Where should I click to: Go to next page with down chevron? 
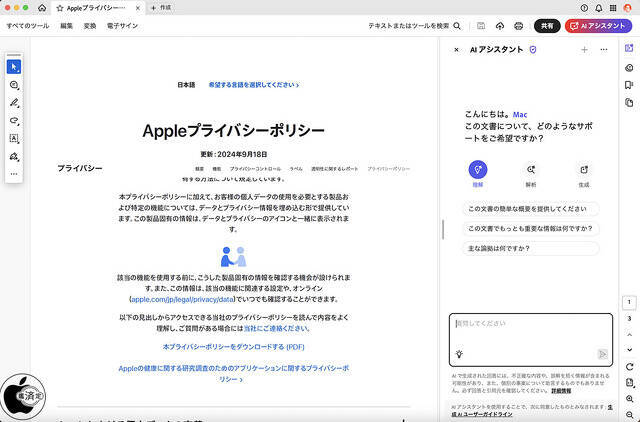(629, 350)
